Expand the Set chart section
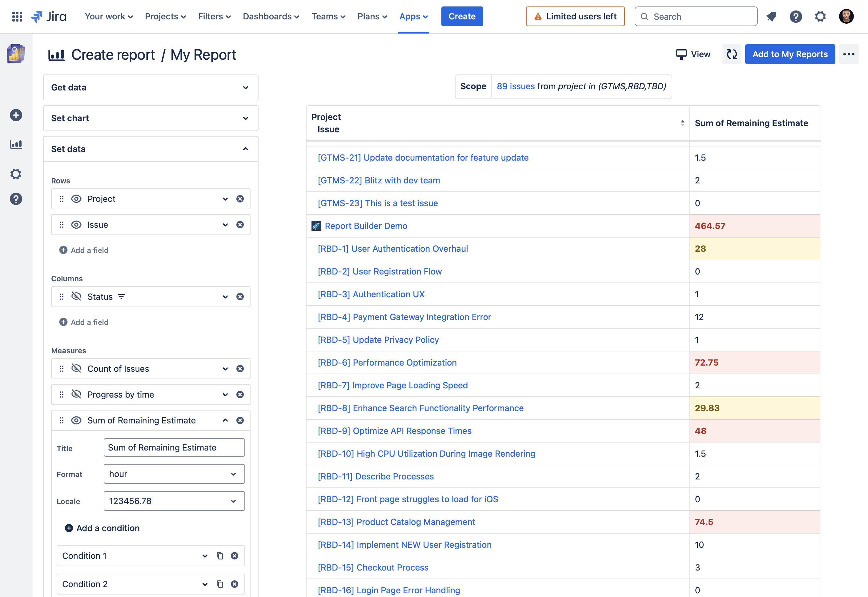Image resolution: width=868 pixels, height=597 pixels. click(151, 118)
